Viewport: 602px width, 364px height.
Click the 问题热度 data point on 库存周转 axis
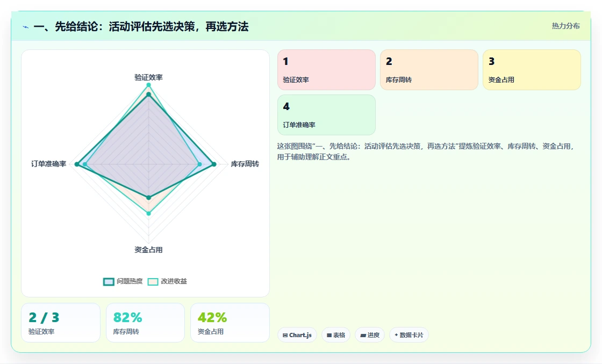(214, 164)
